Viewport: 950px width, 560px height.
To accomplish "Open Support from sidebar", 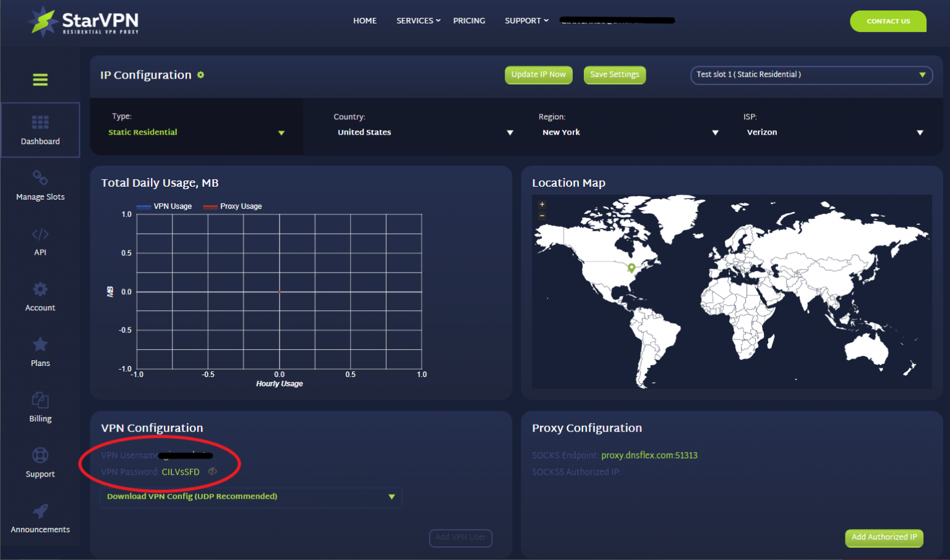I will 40,464.
